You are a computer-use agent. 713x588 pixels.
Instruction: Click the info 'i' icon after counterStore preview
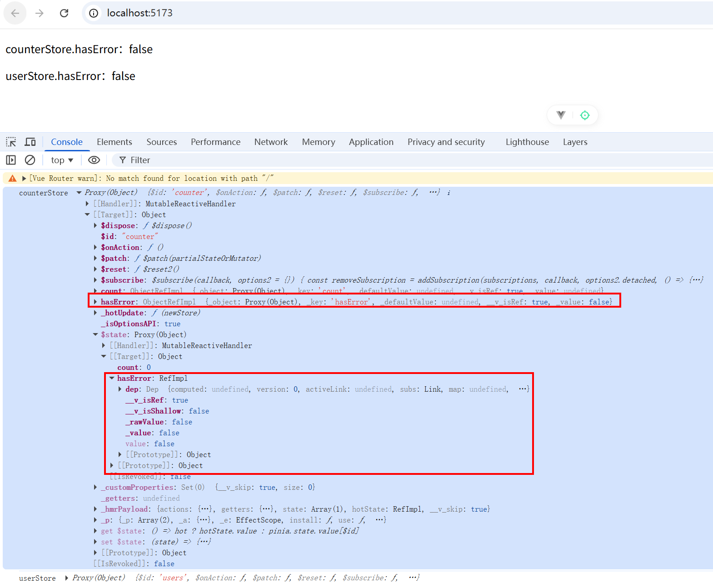pyautogui.click(x=449, y=193)
